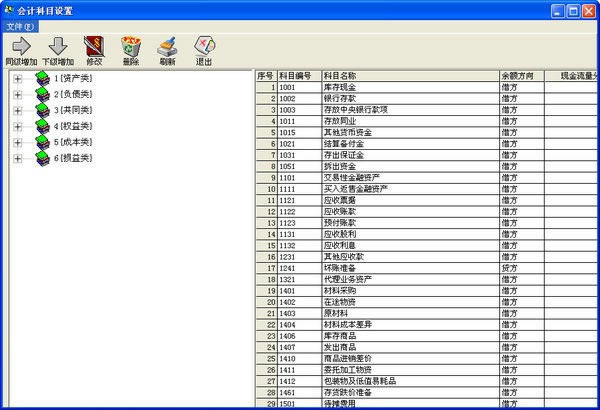Select row 17 坏账准备
Image resolution: width=600 pixels, height=410 pixels.
click(410, 267)
